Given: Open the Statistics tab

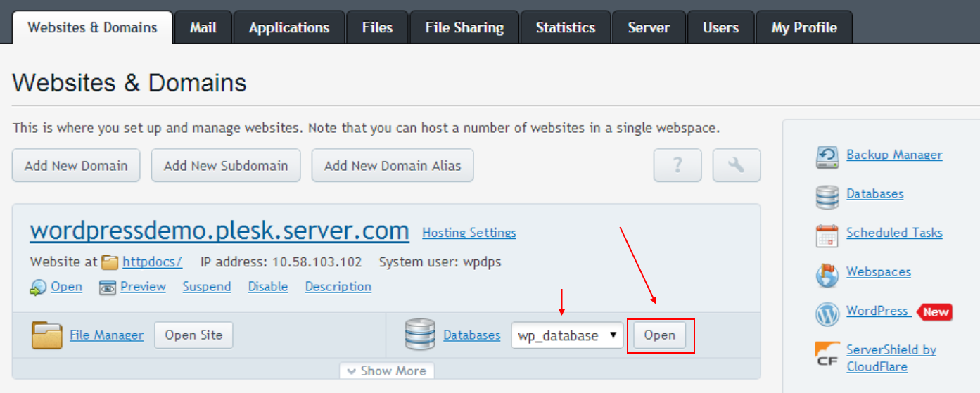Looking at the screenshot, I should (565, 28).
